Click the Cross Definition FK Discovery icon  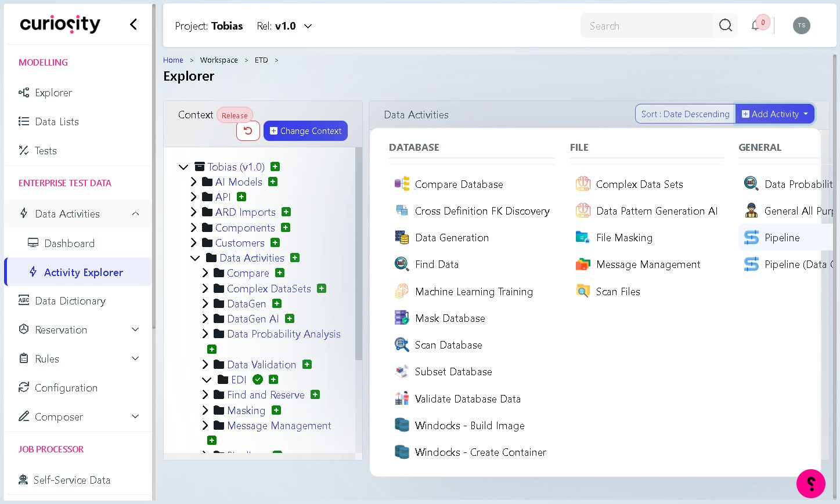402,211
